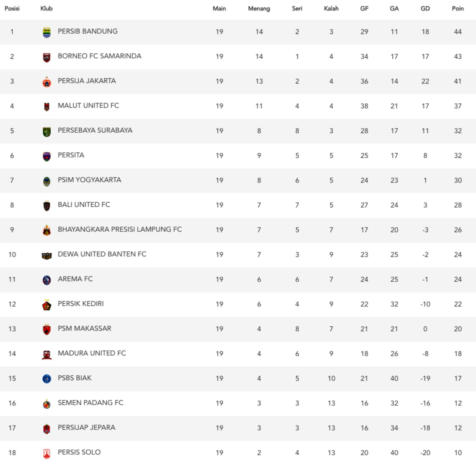The image size is (476, 465).
Task: Click the Persebaya Surabaya green crest
Action: 47,132
